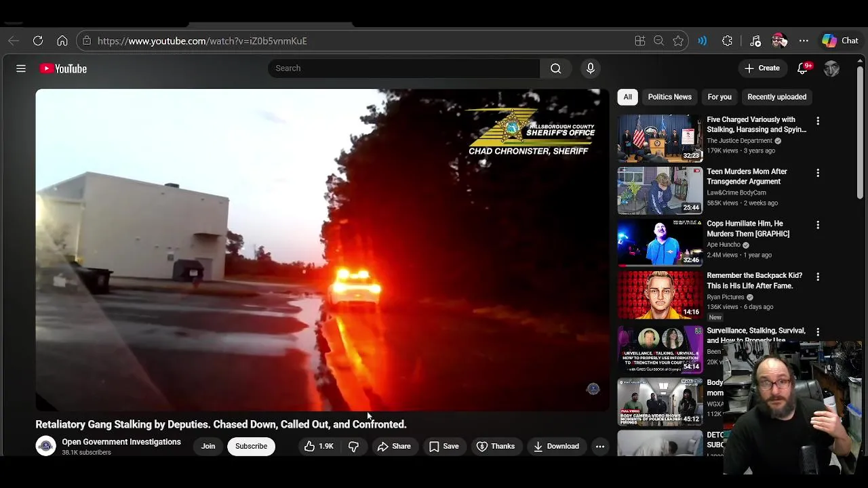Open menu for Five Charged Variously video
Image resolution: width=868 pixels, height=488 pixels.
(x=818, y=121)
